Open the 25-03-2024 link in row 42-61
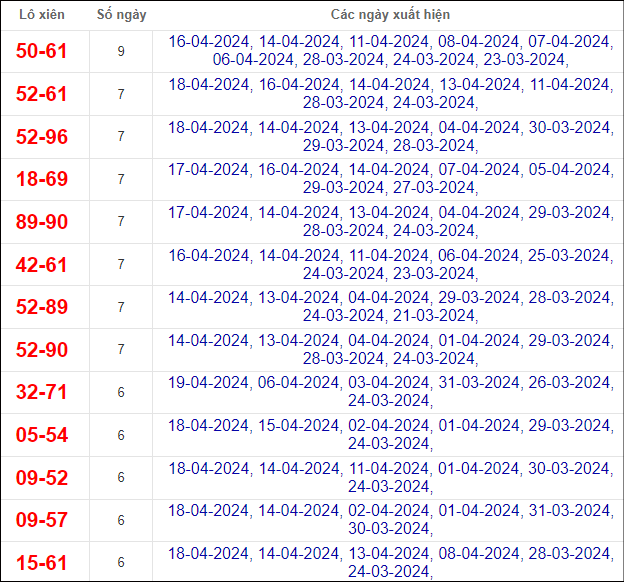624x582 pixels. [569, 255]
